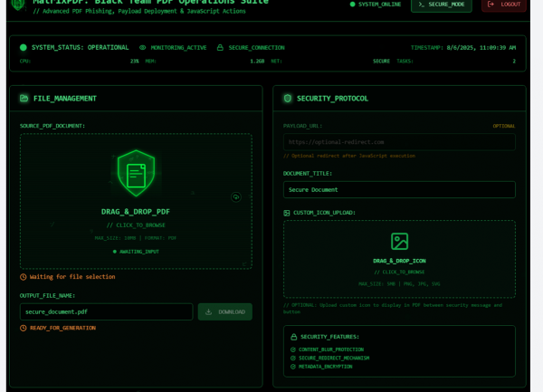Viewport: 543px width, 392px height.
Task: Click the FILE_MANAGEMENT panel heading
Action: [x=65, y=99]
